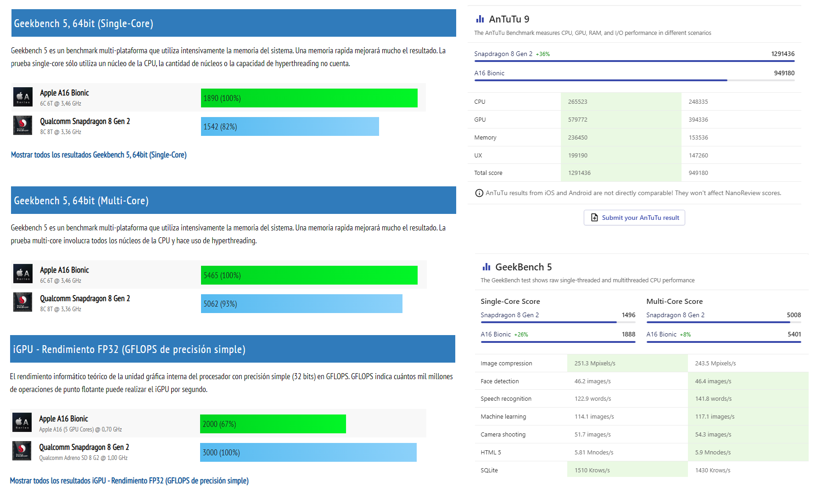Image resolution: width=827 pixels, height=504 pixels.
Task: Click AnTuTu Memory value 153536
Action: (x=698, y=138)
